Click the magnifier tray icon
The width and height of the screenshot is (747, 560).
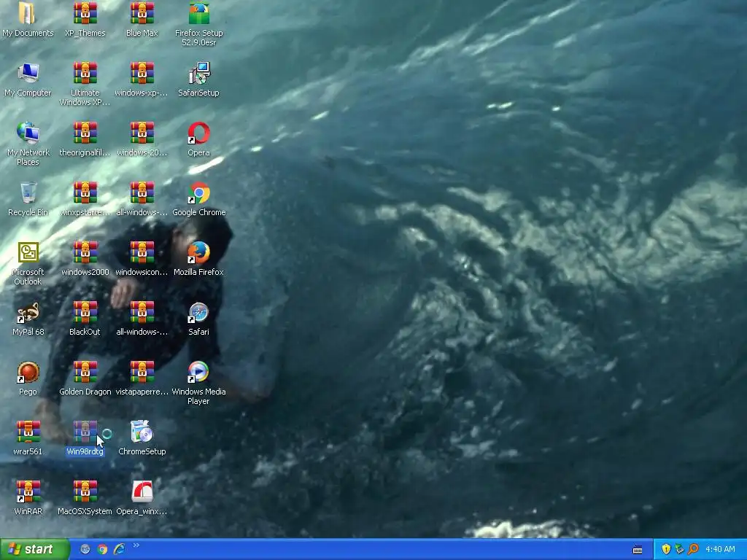click(x=693, y=549)
